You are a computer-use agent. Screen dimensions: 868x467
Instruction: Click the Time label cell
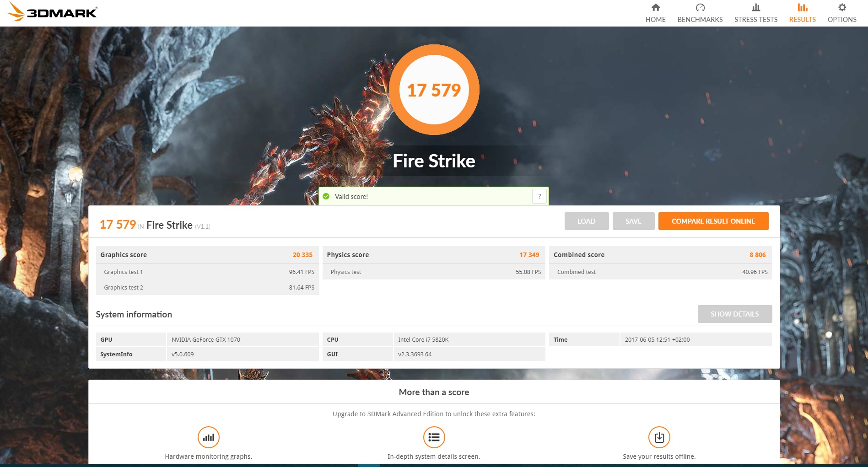(584, 339)
